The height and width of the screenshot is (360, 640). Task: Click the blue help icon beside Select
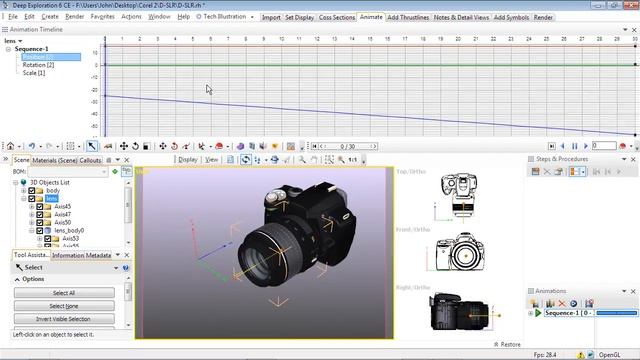[x=126, y=268]
